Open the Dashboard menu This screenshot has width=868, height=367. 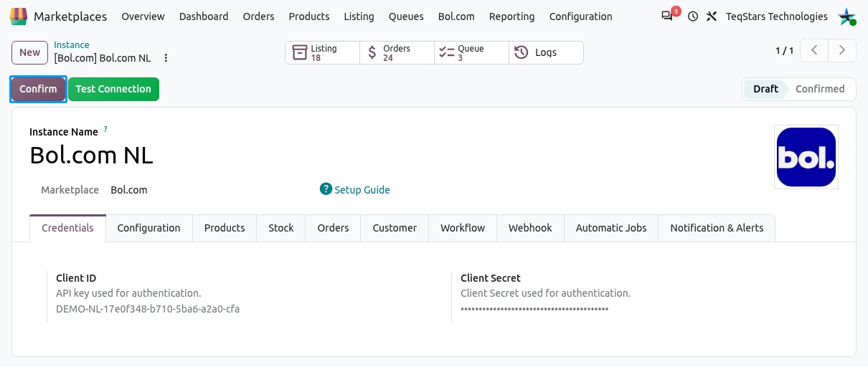click(x=204, y=16)
